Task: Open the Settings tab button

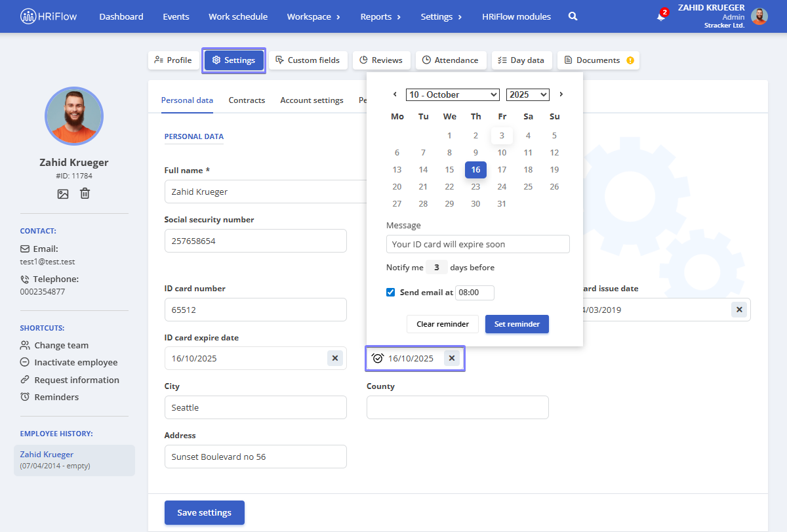Action: tap(233, 60)
